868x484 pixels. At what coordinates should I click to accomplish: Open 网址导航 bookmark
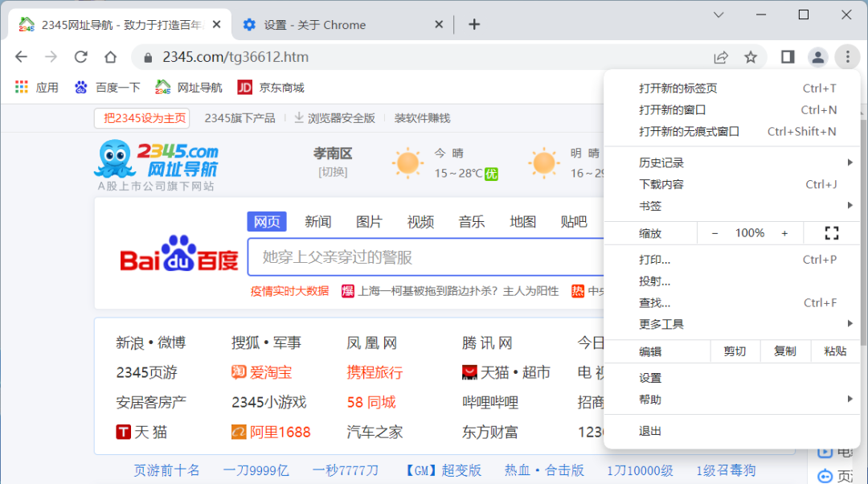pyautogui.click(x=189, y=88)
